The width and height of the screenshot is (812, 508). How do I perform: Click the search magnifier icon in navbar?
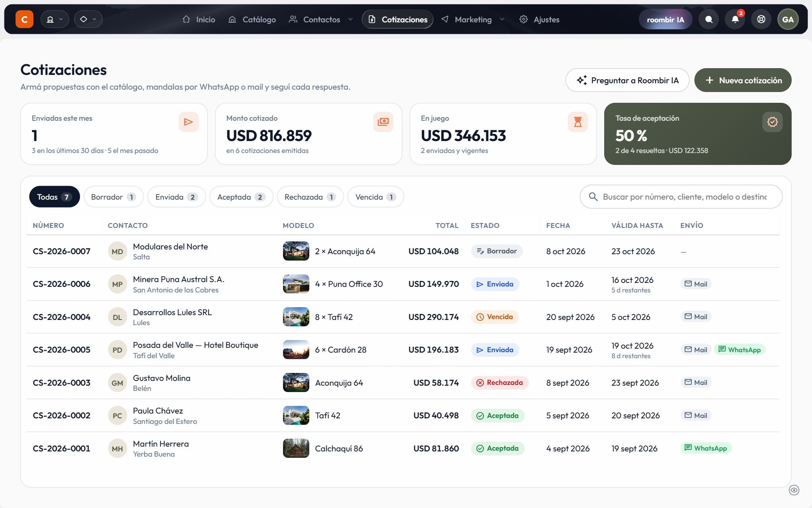[709, 19]
